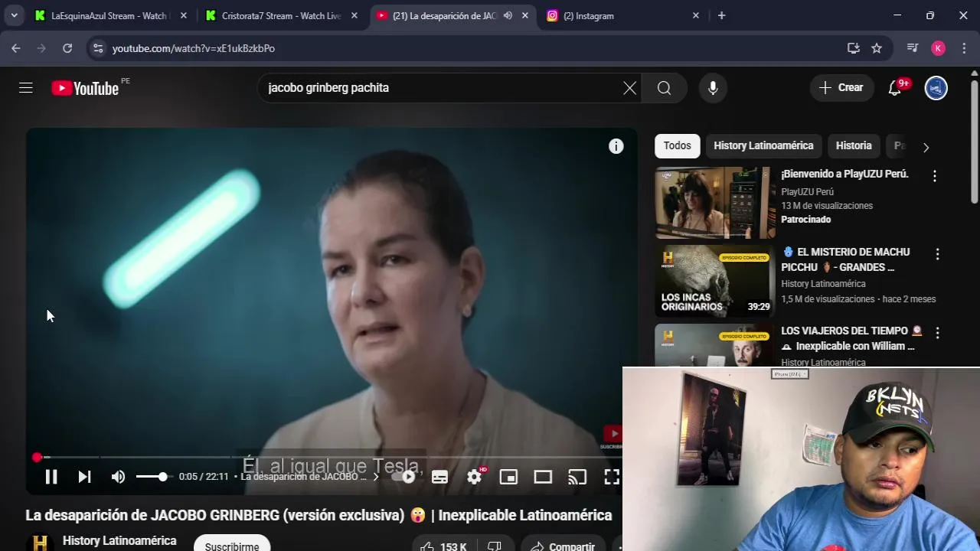Open the Chrome three-dot menu
980x551 pixels.
964,48
